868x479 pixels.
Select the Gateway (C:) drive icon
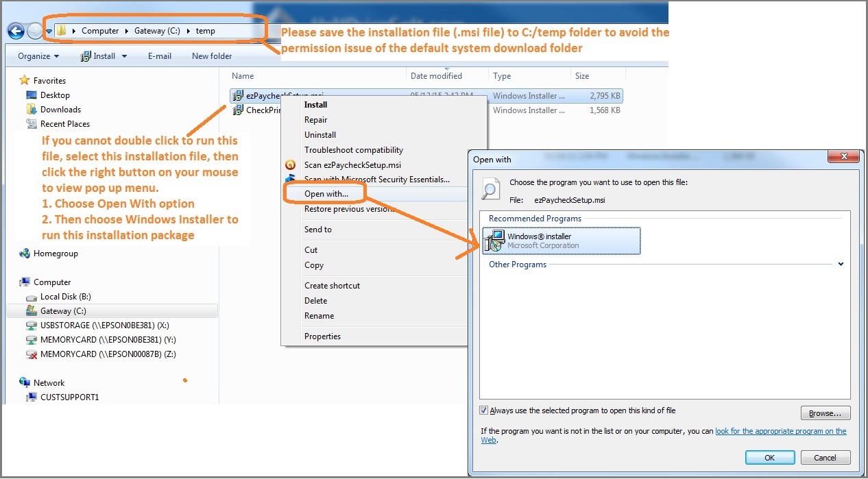click(32, 311)
